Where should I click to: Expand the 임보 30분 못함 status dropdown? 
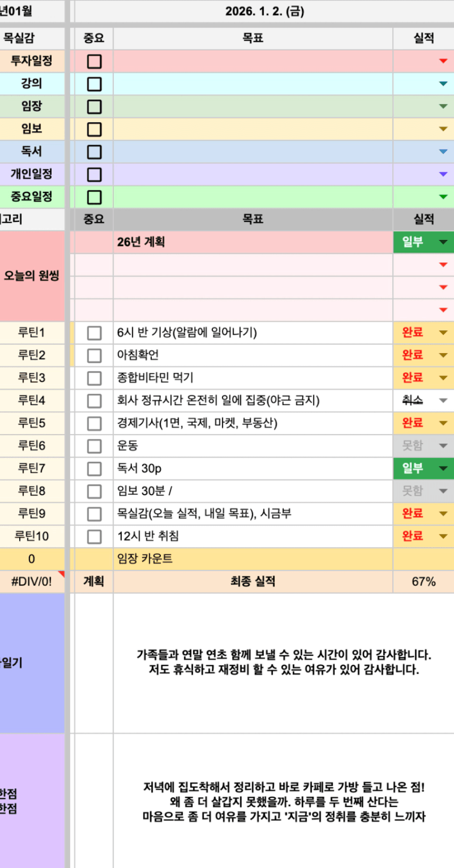pyautogui.click(x=443, y=490)
